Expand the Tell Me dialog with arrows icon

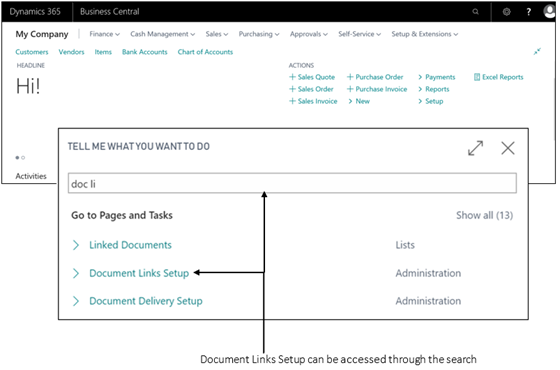point(475,148)
